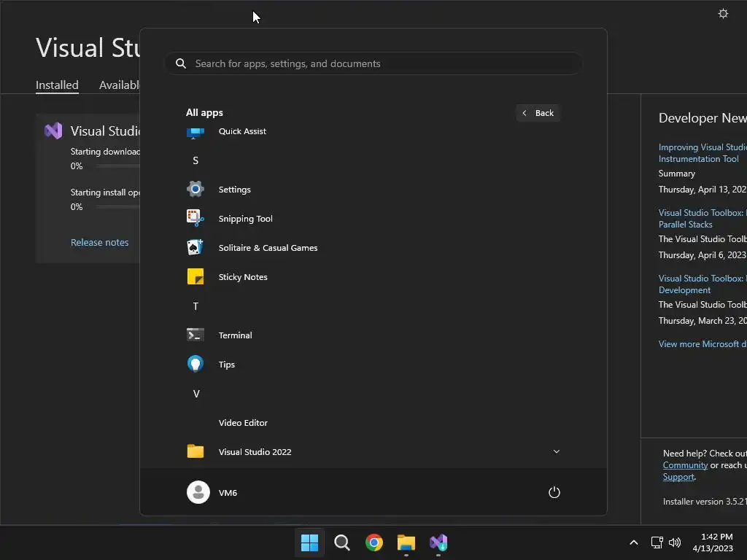Open Support link in Installer
Viewport: 747px width, 560px height.
point(679,477)
